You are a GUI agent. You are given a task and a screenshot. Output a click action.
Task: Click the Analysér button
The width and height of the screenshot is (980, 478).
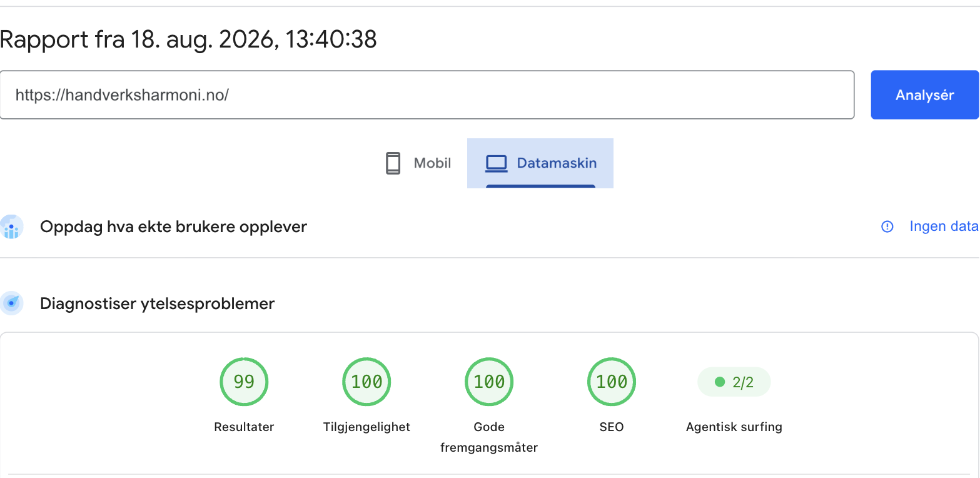tap(924, 94)
